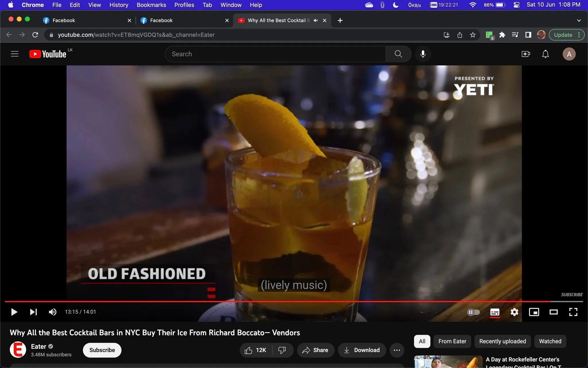Open Chrome three-dot menu beside Update
This screenshot has height=368, width=588.
tap(579, 35)
